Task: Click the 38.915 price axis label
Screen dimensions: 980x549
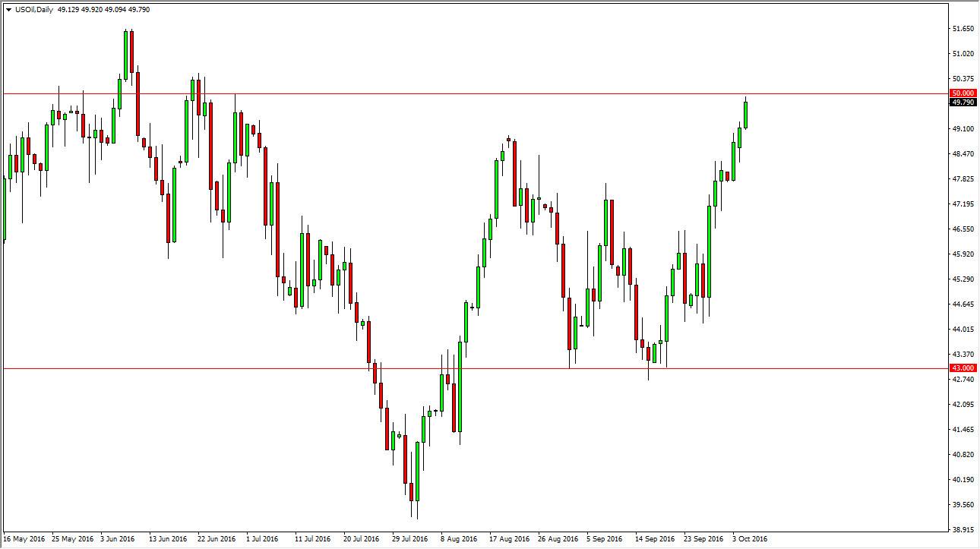Action: coord(962,530)
